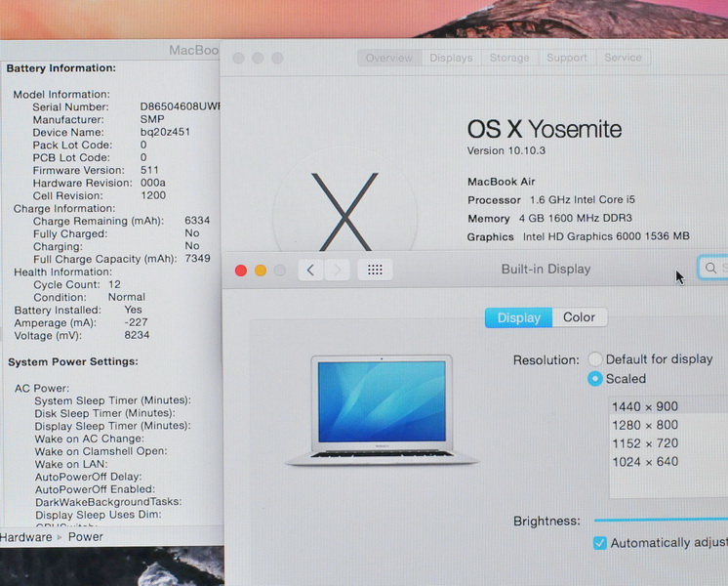Click Version 10.10.3 text

coord(506,150)
